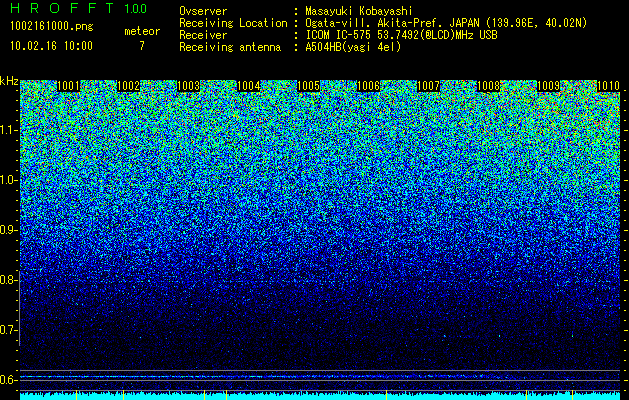Click time marker 1005

pos(308,86)
